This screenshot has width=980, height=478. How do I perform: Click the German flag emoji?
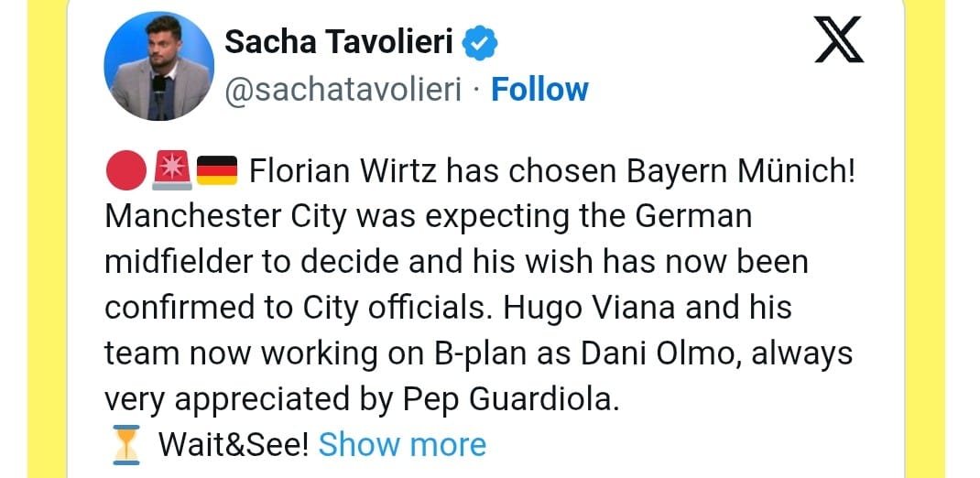point(217,170)
